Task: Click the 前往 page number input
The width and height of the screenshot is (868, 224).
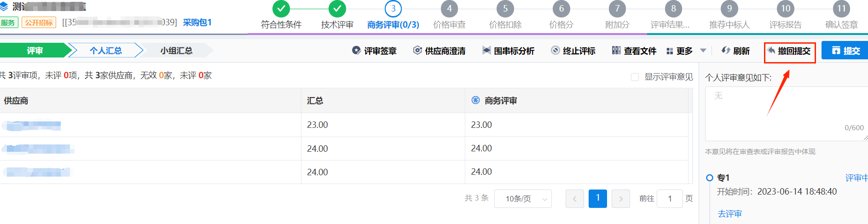Action: pos(670,199)
